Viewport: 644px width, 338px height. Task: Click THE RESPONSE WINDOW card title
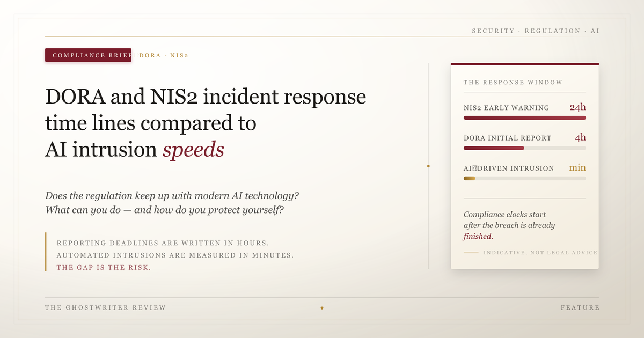(513, 82)
